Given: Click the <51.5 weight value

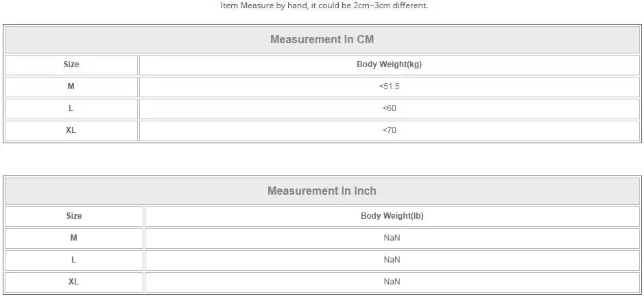Looking at the screenshot, I should (x=390, y=86).
